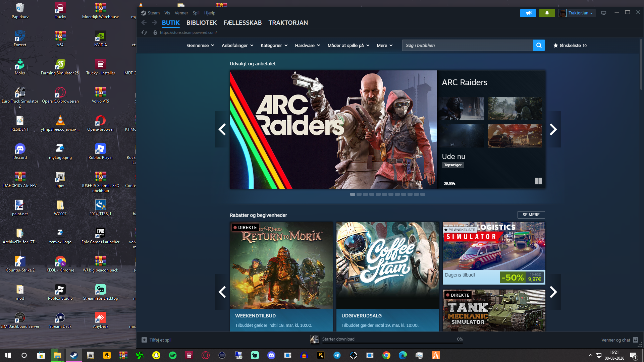Go to next featured carousel game

click(x=553, y=129)
